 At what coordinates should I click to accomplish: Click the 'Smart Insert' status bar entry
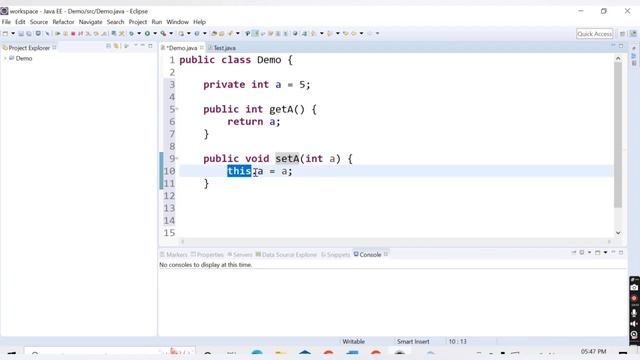413,342
